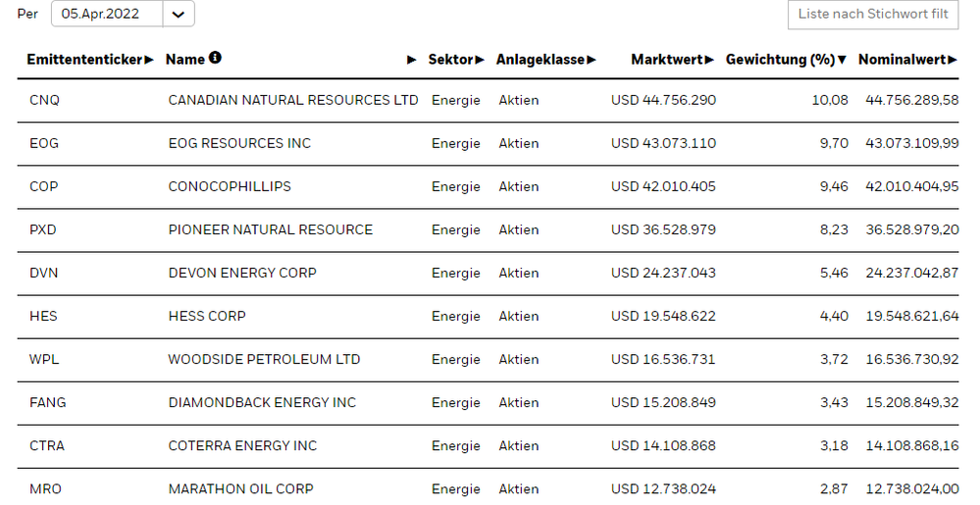Select ticker CTRA
This screenshot has width=980, height=505.
(x=47, y=445)
